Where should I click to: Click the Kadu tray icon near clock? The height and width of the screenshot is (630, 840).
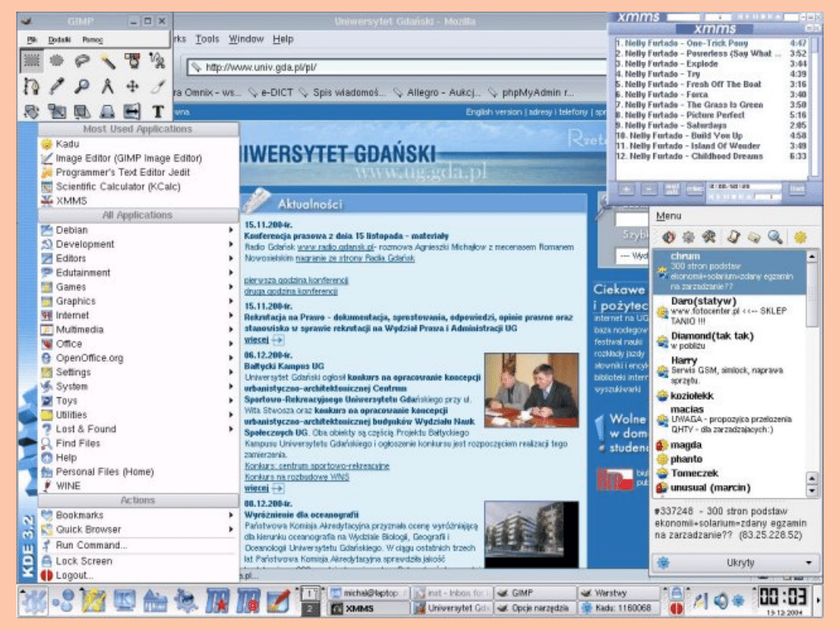click(x=738, y=601)
